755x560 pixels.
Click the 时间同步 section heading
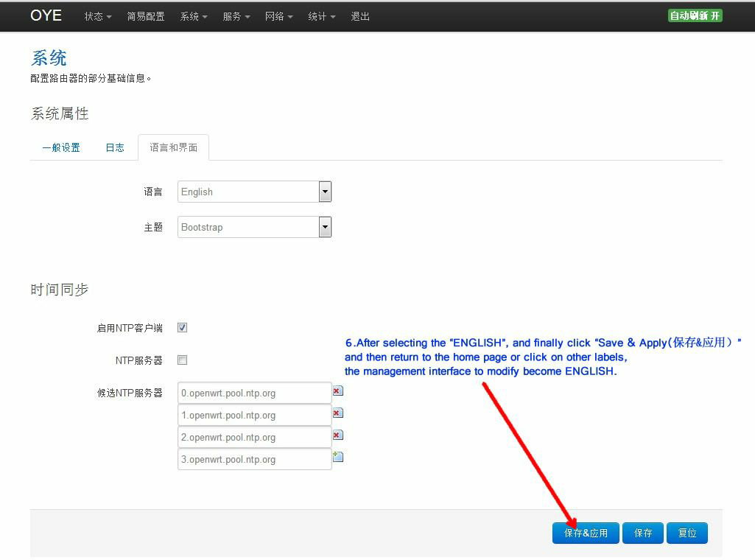coord(59,290)
